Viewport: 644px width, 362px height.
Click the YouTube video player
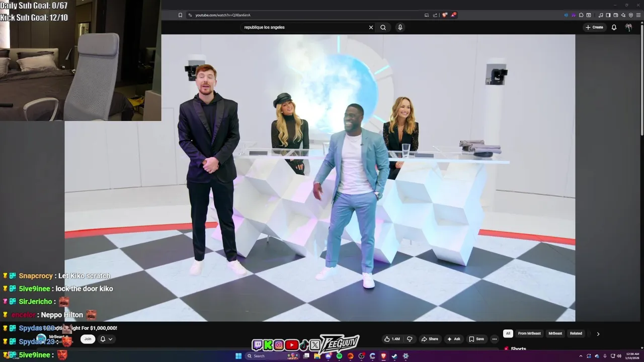coord(319,177)
